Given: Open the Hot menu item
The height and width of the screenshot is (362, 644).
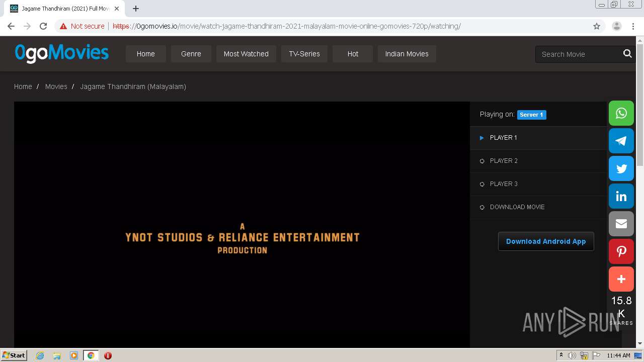Looking at the screenshot, I should (353, 54).
